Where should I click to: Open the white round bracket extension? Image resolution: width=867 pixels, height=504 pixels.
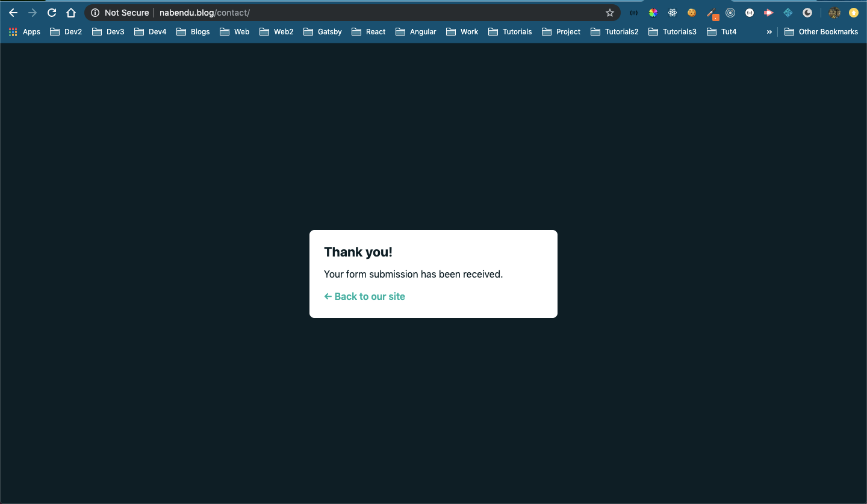[750, 13]
